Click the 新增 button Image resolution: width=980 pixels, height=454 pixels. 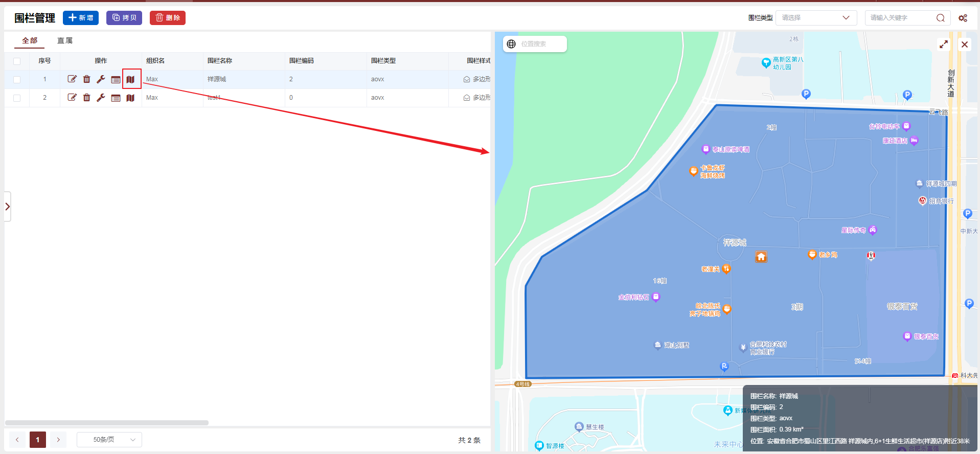pos(81,18)
